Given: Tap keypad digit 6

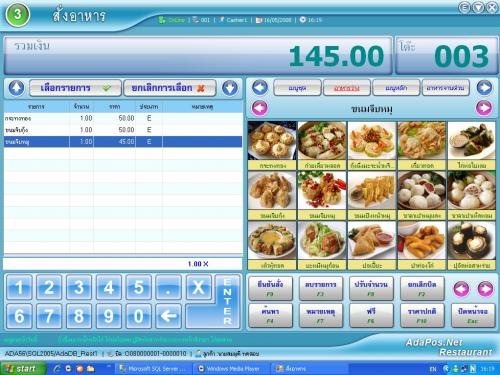Looking at the screenshot, I should 19,316.
